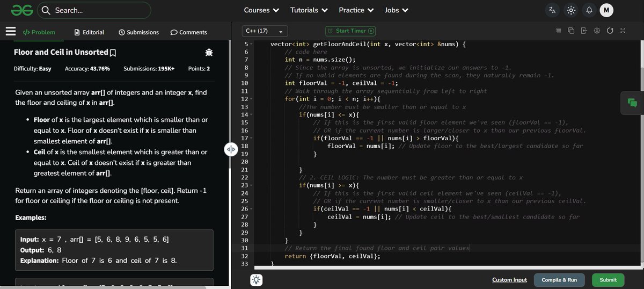
Task: Click the 'Explanation: Floor of 7 is 6' line
Action: [x=98, y=261]
